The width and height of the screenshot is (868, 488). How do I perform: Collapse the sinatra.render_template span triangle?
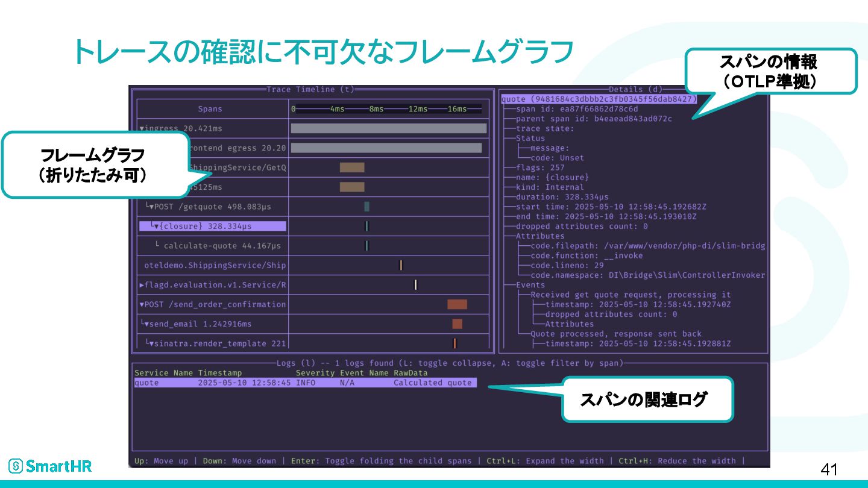pos(152,343)
